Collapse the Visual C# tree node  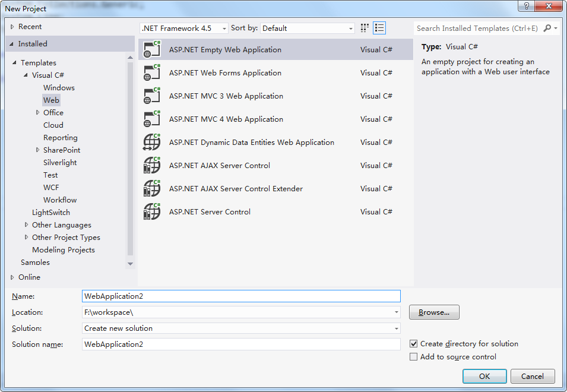[26, 75]
